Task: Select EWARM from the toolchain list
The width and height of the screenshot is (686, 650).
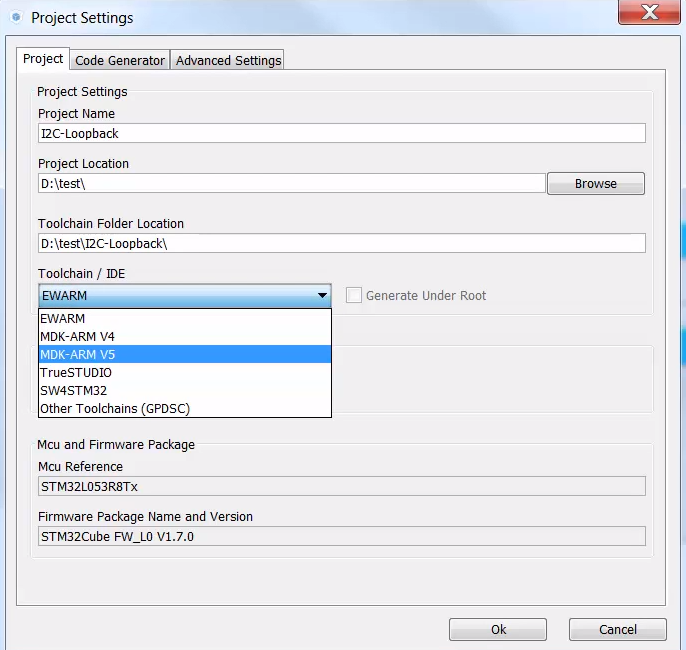Action: click(x=185, y=318)
